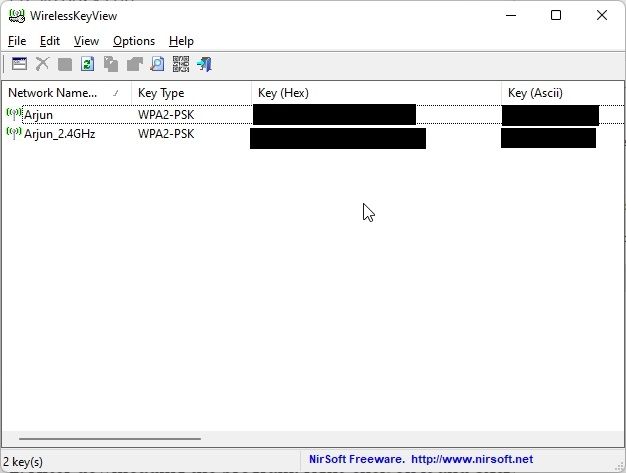Screen dimensions: 626x473
Task: Click the Key (Hex) column header
Action: point(375,93)
